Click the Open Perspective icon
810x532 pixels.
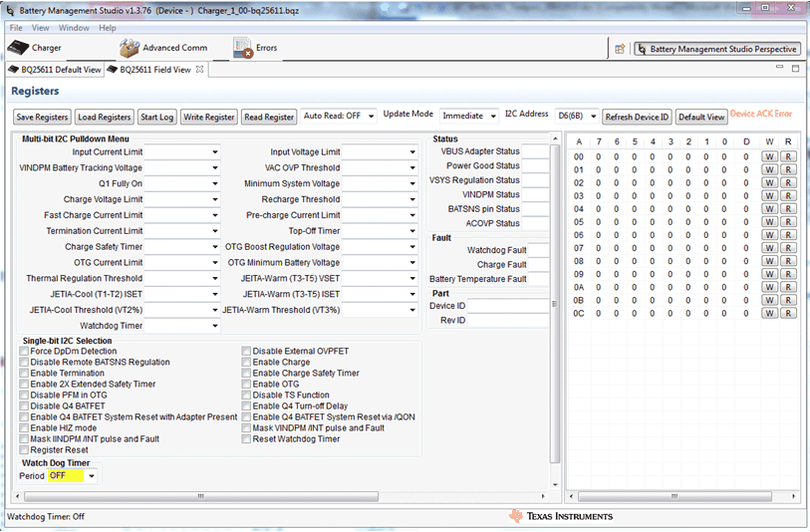coord(619,49)
